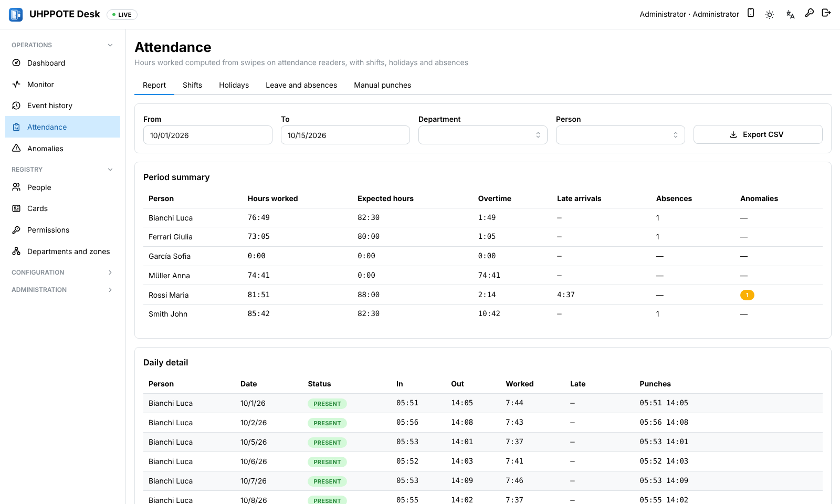
Task: Click the Event history clock icon
Action: (16, 106)
